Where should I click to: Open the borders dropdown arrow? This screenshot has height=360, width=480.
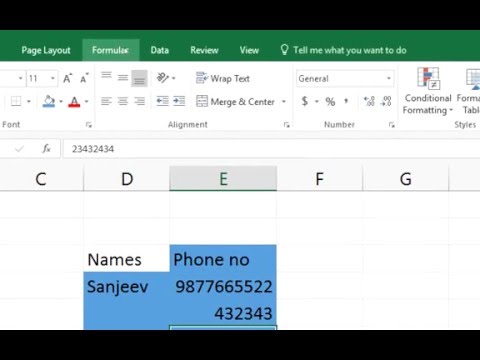pyautogui.click(x=29, y=101)
